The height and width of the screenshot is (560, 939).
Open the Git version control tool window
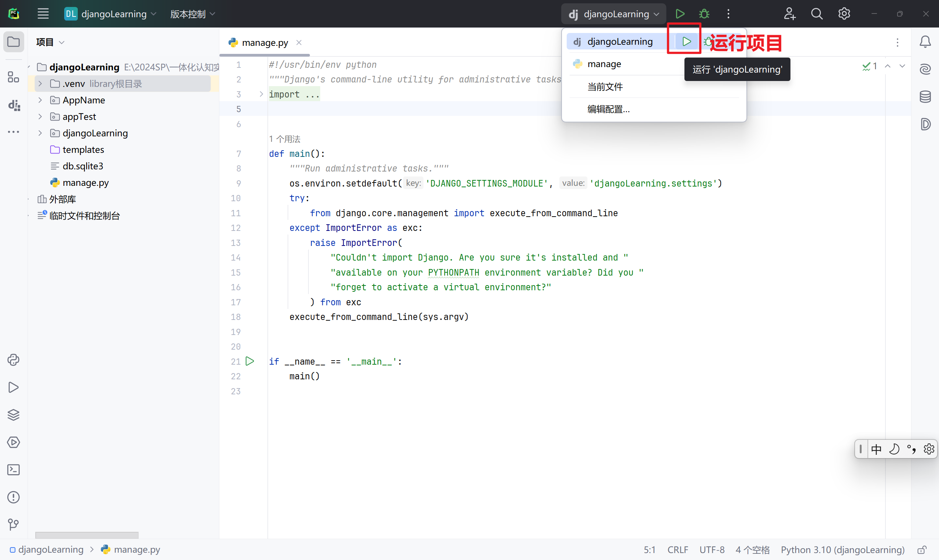14,524
